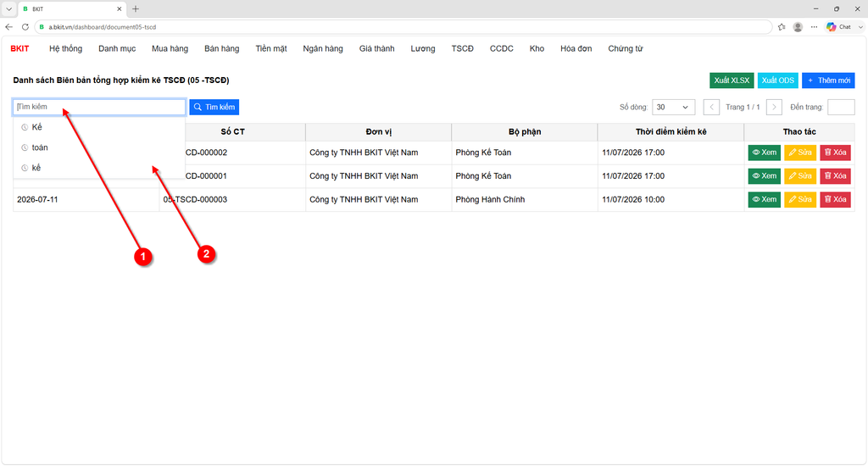This screenshot has width=868, height=466.
Task: Delete record CD-000002 with Xóa
Action: click(x=835, y=153)
